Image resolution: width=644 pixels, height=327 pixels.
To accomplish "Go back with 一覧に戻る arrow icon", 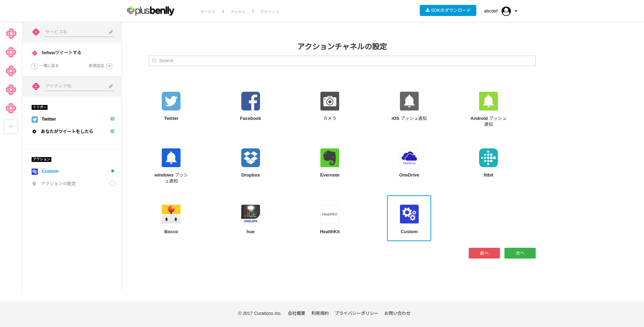I will coord(34,66).
